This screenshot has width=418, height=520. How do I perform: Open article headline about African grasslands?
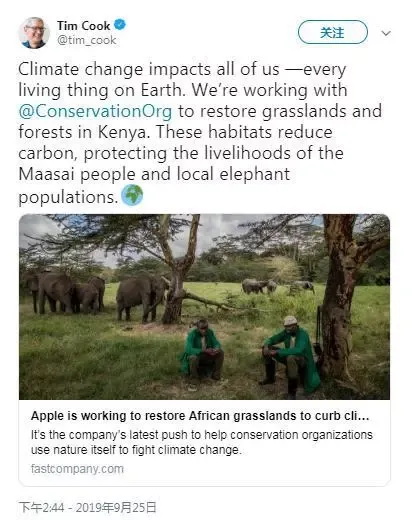point(200,416)
